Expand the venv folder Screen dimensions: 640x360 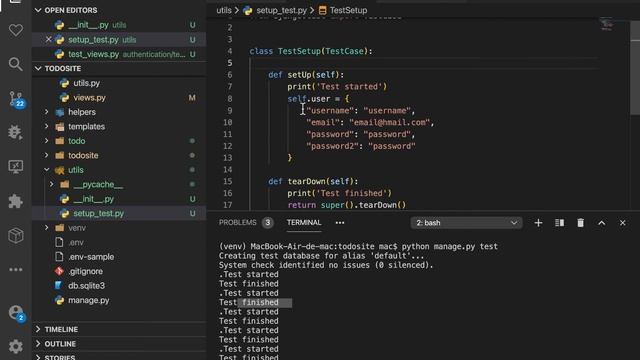[x=76, y=228]
